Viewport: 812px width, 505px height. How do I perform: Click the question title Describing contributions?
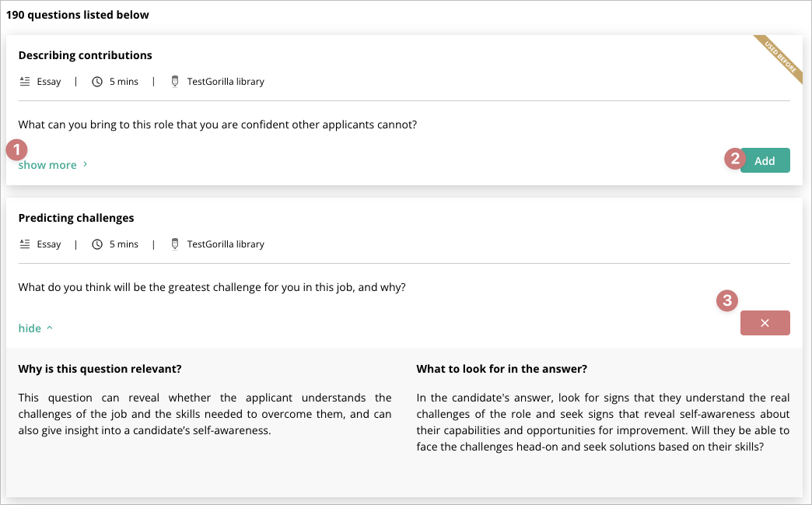(85, 54)
